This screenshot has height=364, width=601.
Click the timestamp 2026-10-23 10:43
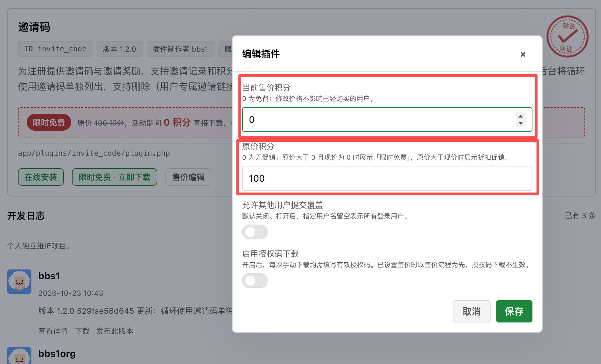(71, 293)
